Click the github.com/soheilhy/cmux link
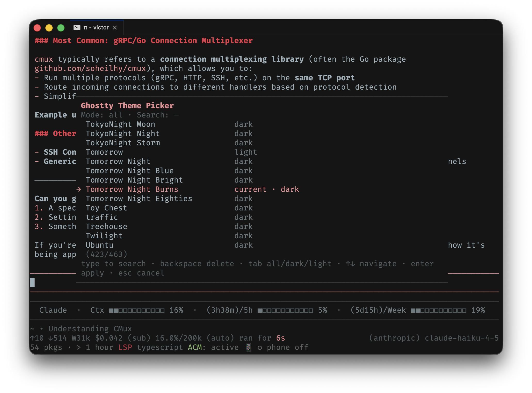This screenshot has width=532, height=393. tap(90, 69)
